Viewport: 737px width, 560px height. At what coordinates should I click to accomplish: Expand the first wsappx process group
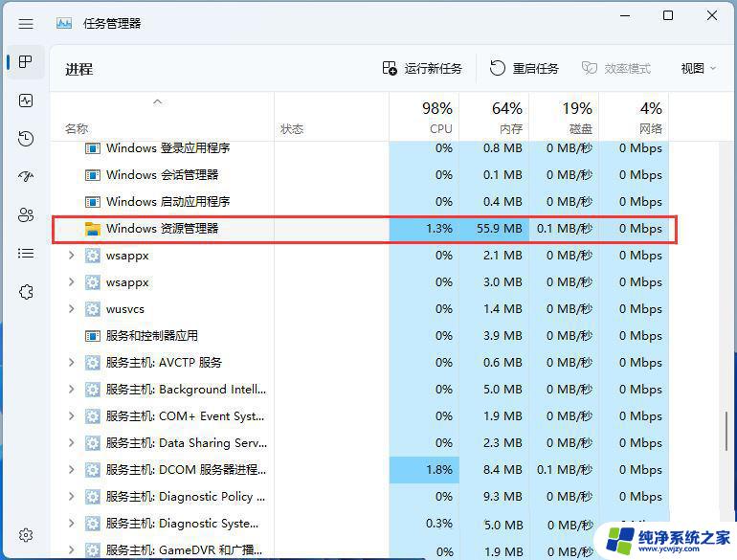71,256
